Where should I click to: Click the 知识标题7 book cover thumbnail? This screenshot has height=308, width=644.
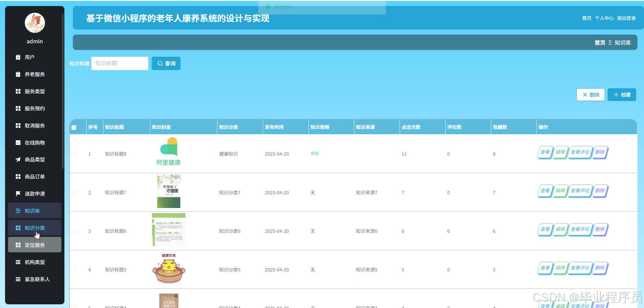169,191
